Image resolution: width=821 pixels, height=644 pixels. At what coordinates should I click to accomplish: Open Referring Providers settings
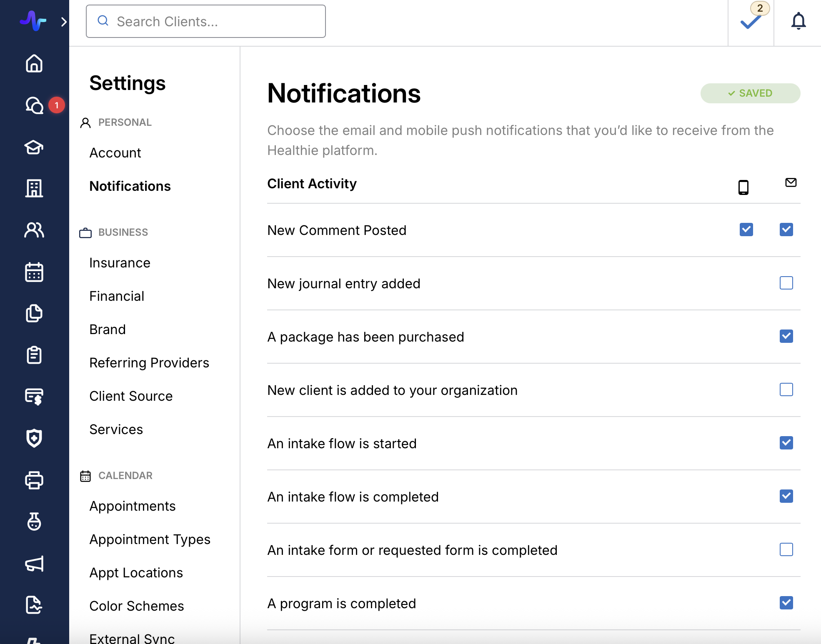click(149, 363)
